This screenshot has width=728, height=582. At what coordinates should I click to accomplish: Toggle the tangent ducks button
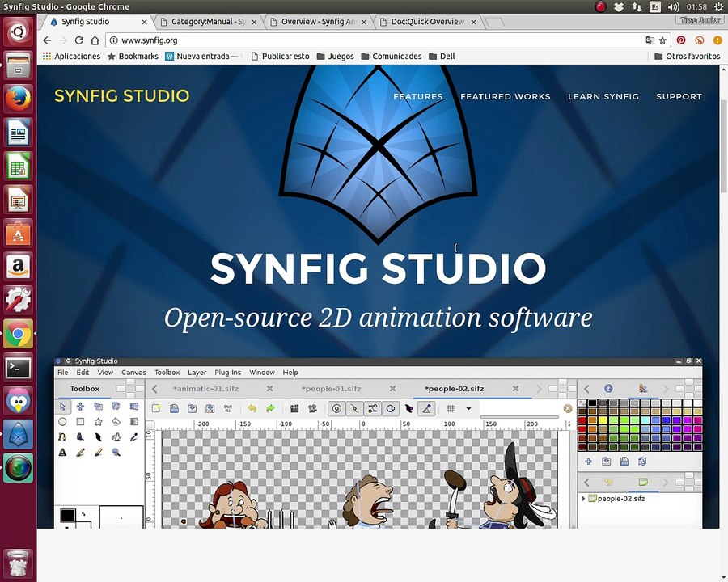(373, 408)
